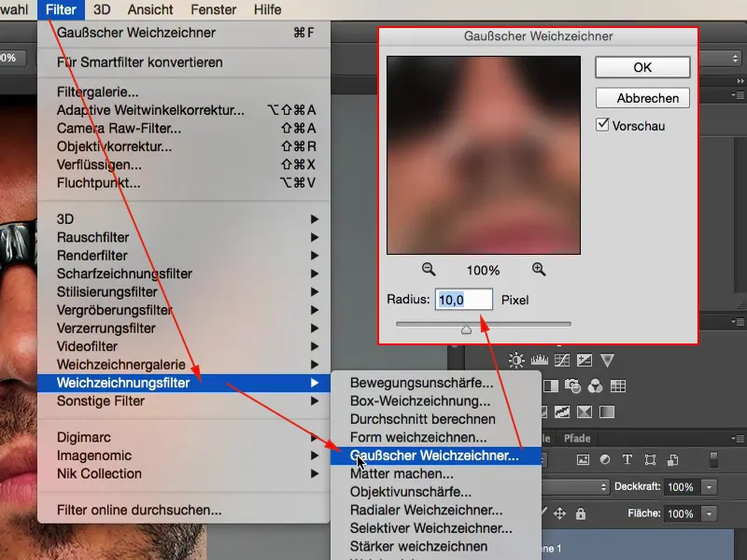Viewport: 747px width, 560px height.
Task: Add a Channel Mixer adjustment (three circles)
Action: coord(595,385)
